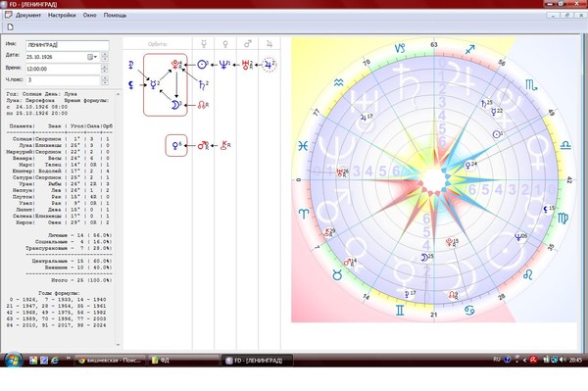Click the new document toolbar icon
588x391 pixels.
10,26
